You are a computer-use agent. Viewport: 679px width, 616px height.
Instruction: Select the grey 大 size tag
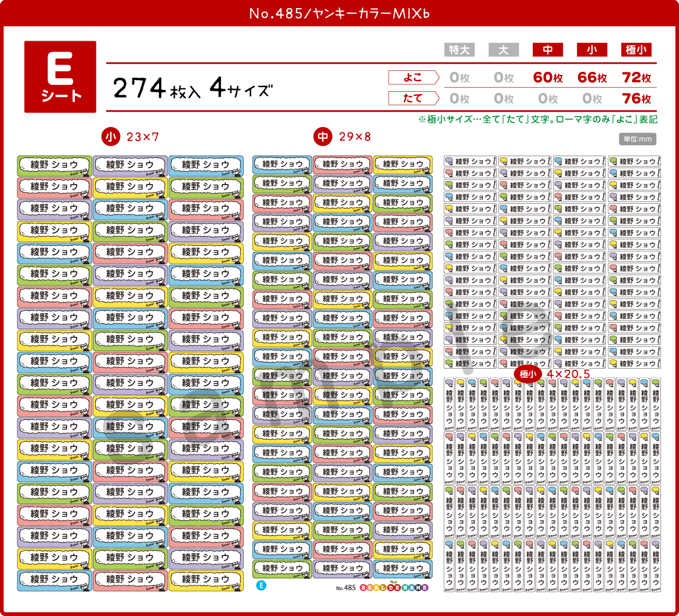point(504,50)
